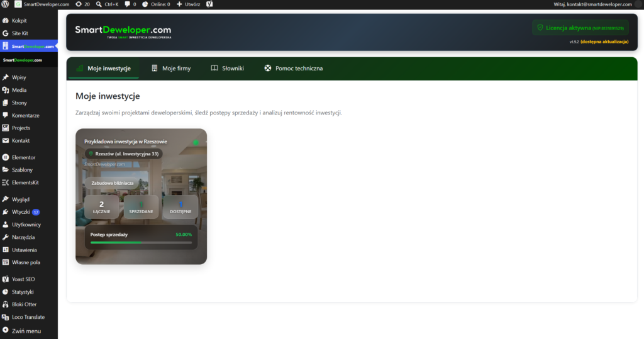Open pending updates icon showing 20
Viewport: 644px width, 339px height.
[82, 4]
